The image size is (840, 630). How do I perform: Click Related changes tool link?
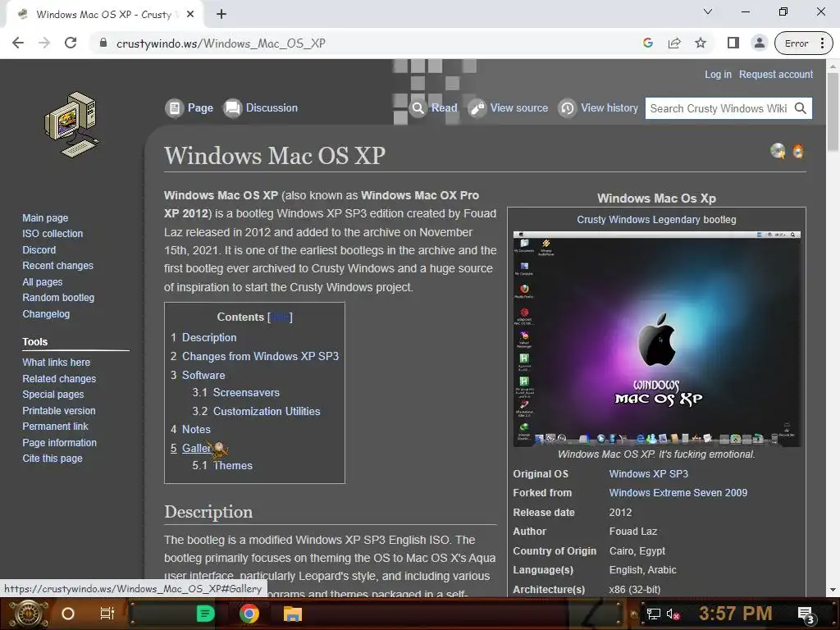59,379
